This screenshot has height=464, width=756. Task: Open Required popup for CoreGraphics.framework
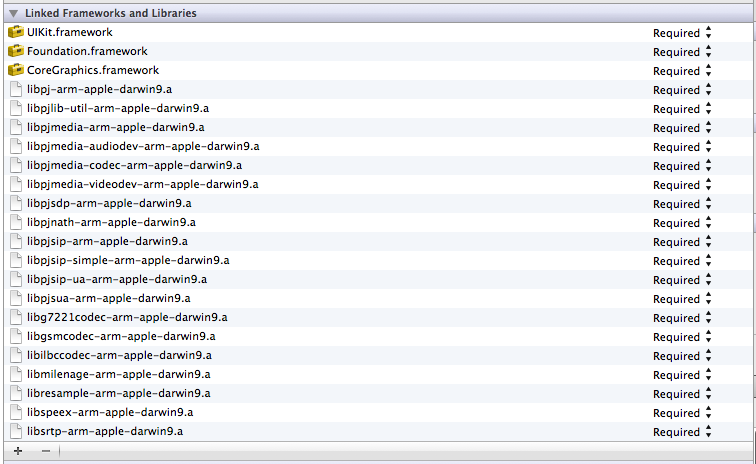coord(682,71)
